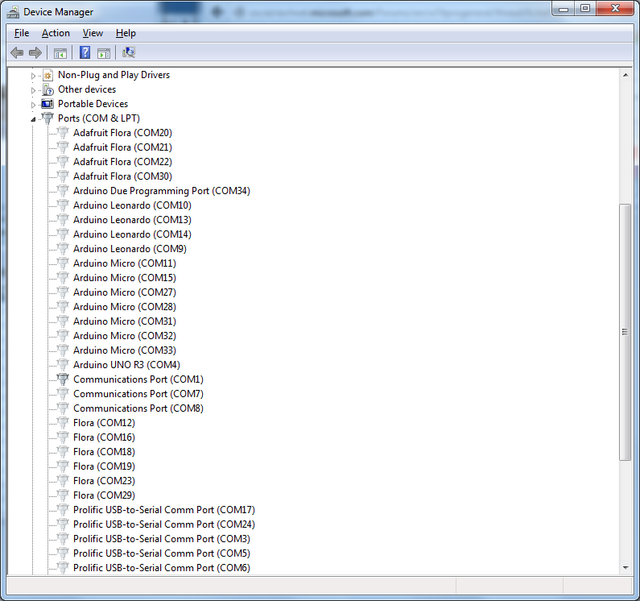Image resolution: width=640 pixels, height=601 pixels.
Task: Click port icon beside Adafruit Flora (COM30)
Action: [63, 176]
